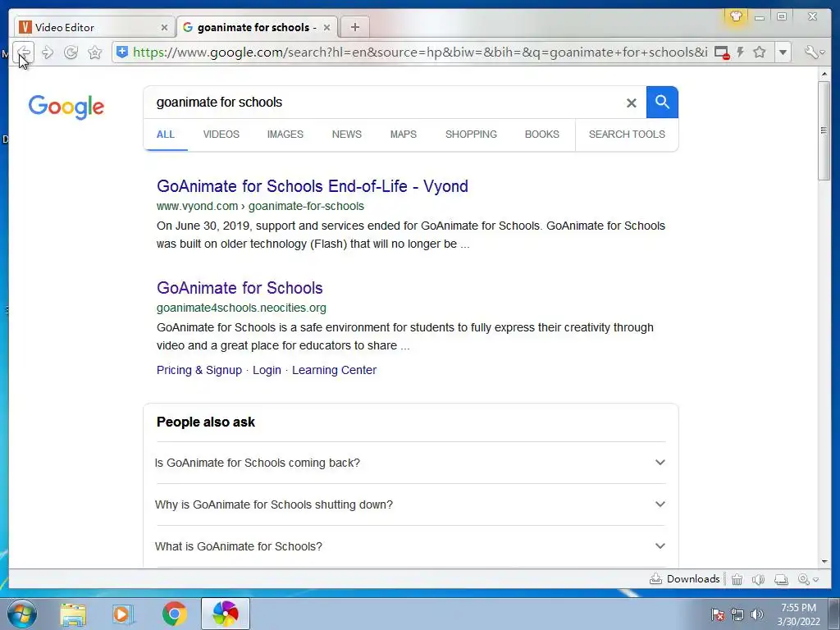Expand 'What is GoAnimate for Schools?' question

[x=410, y=546]
